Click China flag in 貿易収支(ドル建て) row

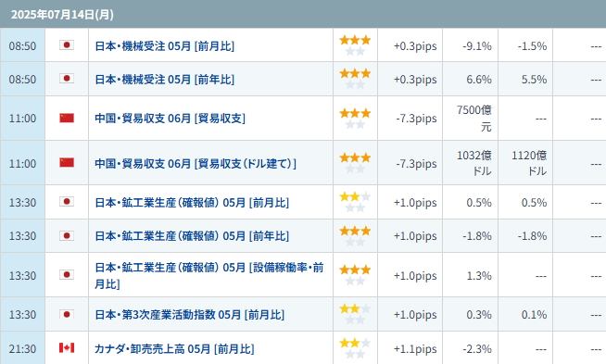[67, 162]
